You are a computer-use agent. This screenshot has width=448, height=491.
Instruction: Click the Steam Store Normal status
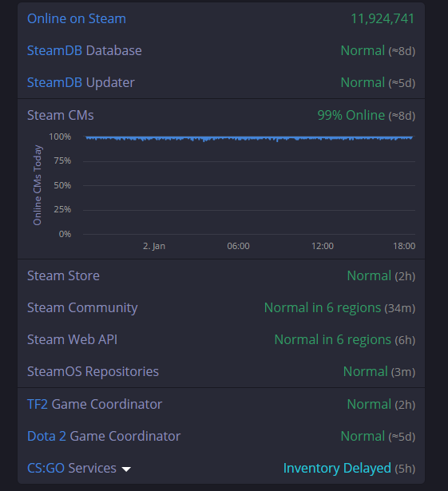pos(370,276)
